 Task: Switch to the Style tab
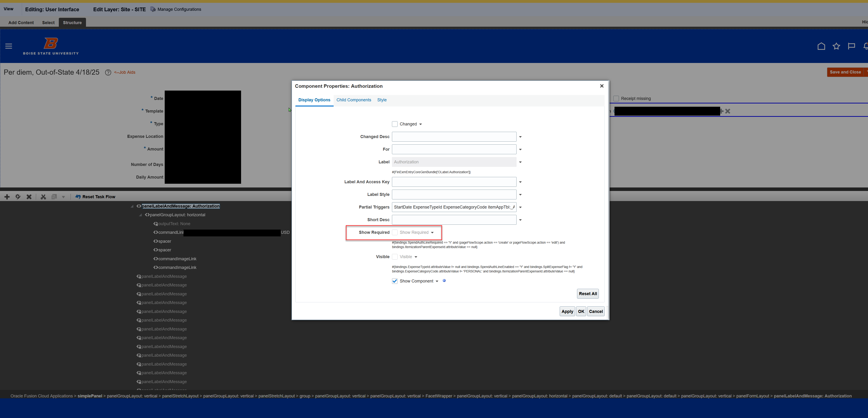pos(382,100)
